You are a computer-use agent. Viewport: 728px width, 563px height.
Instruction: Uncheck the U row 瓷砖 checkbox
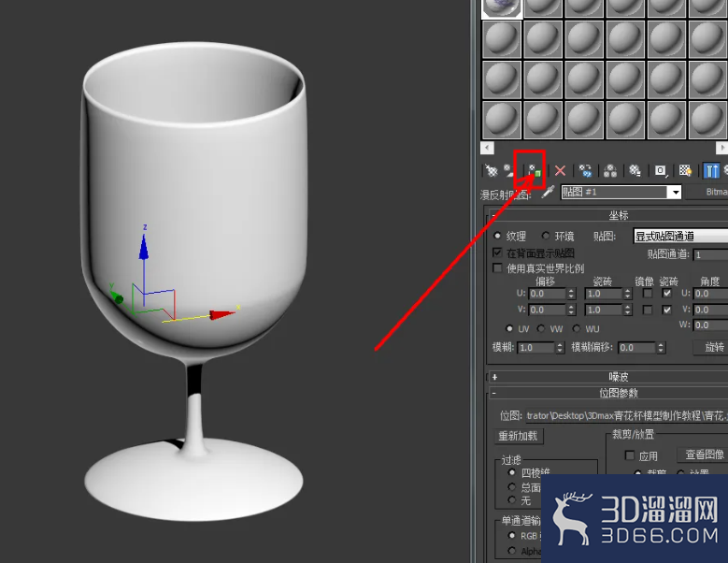click(666, 294)
